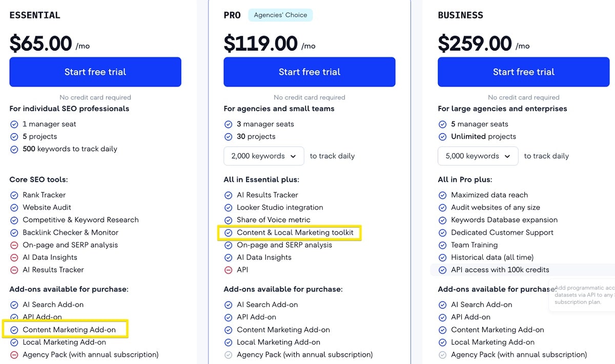This screenshot has width=615, height=364.
Task: Click the check beside API access with 100k credits
Action: [443, 270]
